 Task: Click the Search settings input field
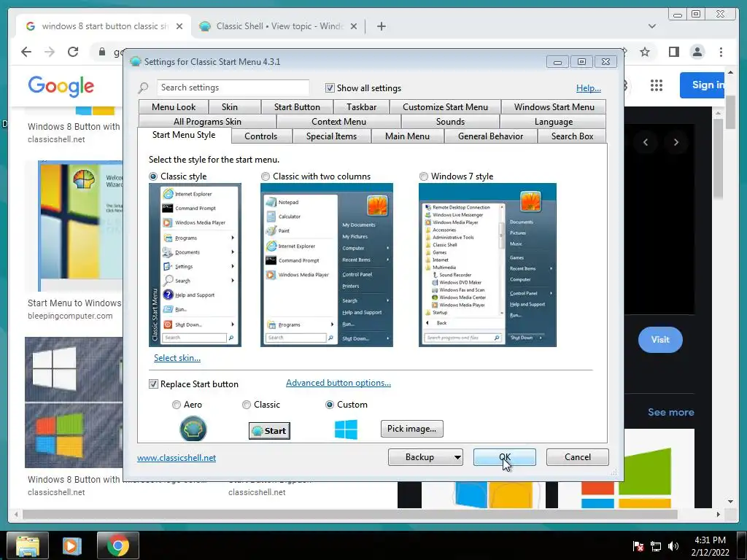click(x=233, y=87)
